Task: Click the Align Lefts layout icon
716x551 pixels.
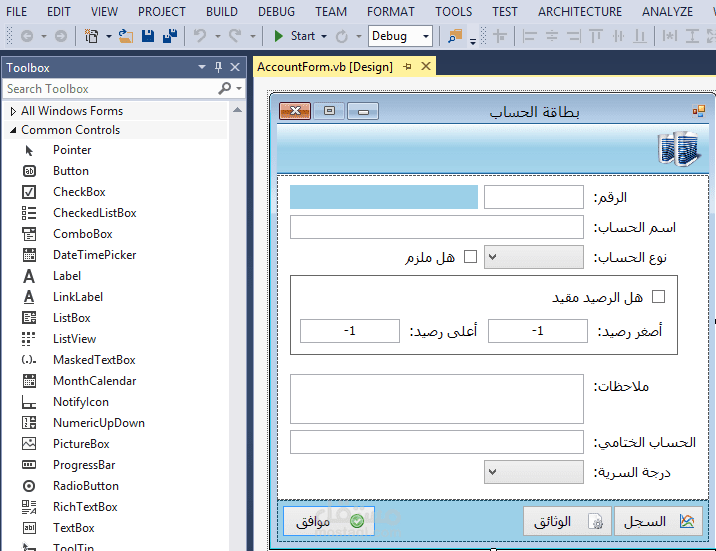Action: [x=529, y=36]
